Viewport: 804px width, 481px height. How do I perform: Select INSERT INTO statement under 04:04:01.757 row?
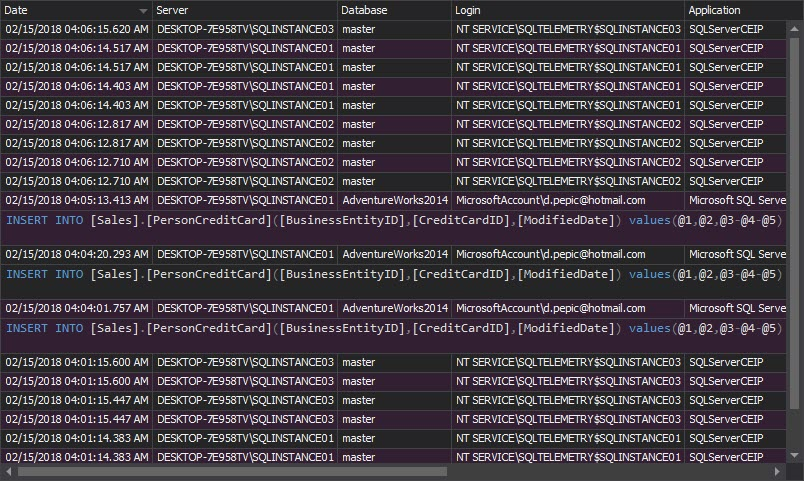(393, 335)
